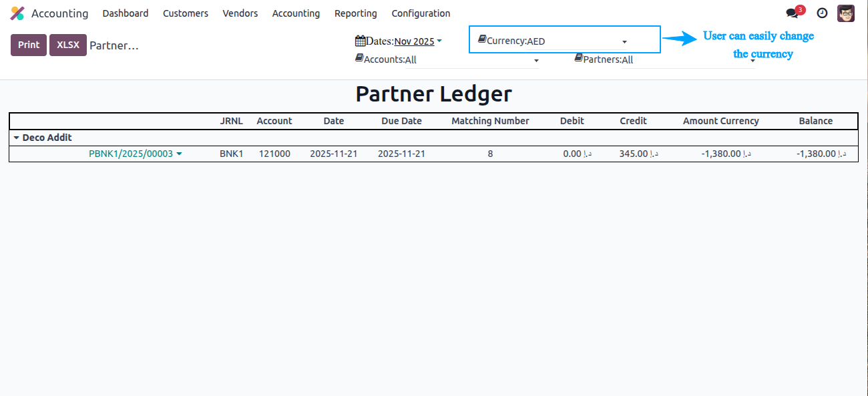Click the Account column header

274,121
